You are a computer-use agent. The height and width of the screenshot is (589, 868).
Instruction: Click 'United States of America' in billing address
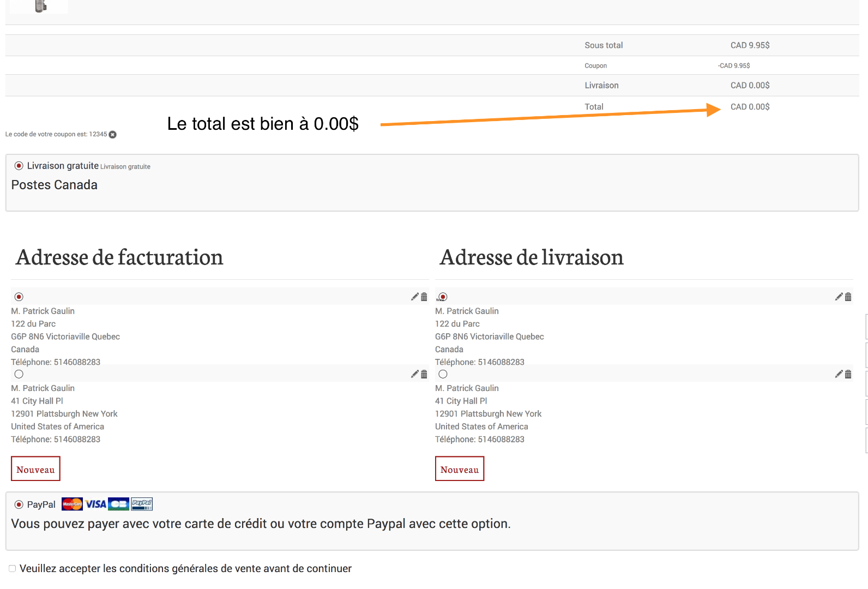(x=58, y=426)
